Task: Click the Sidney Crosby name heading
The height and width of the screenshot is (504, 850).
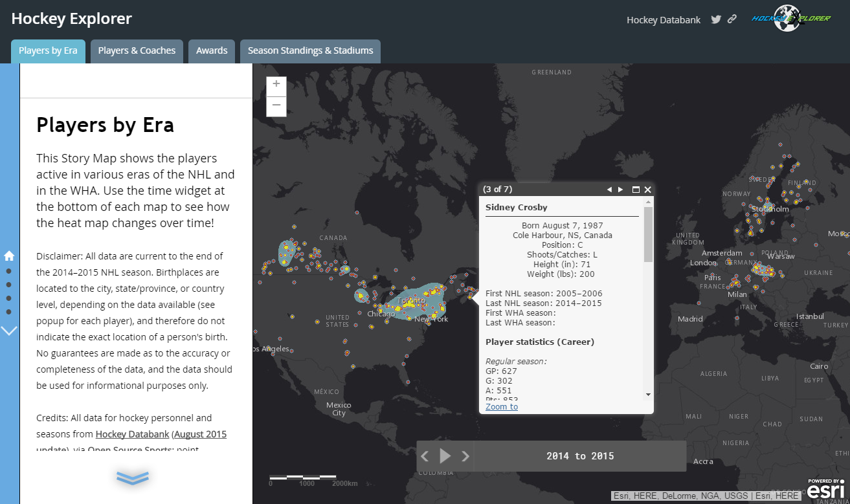Action: pos(517,207)
